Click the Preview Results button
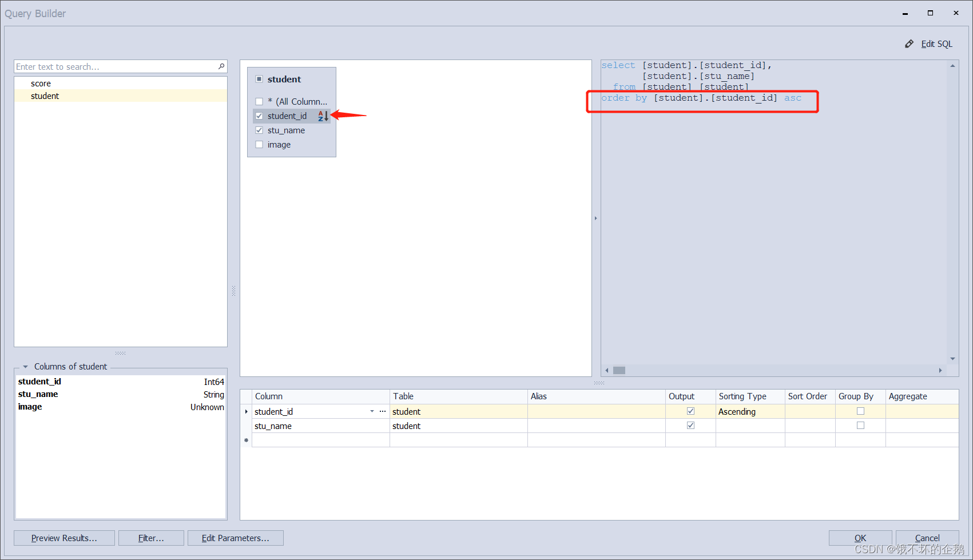Screen dimensions: 973x560 64,538
